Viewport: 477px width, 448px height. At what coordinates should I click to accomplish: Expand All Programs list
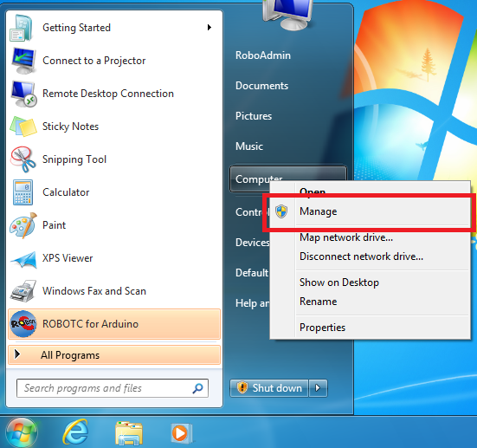point(114,354)
